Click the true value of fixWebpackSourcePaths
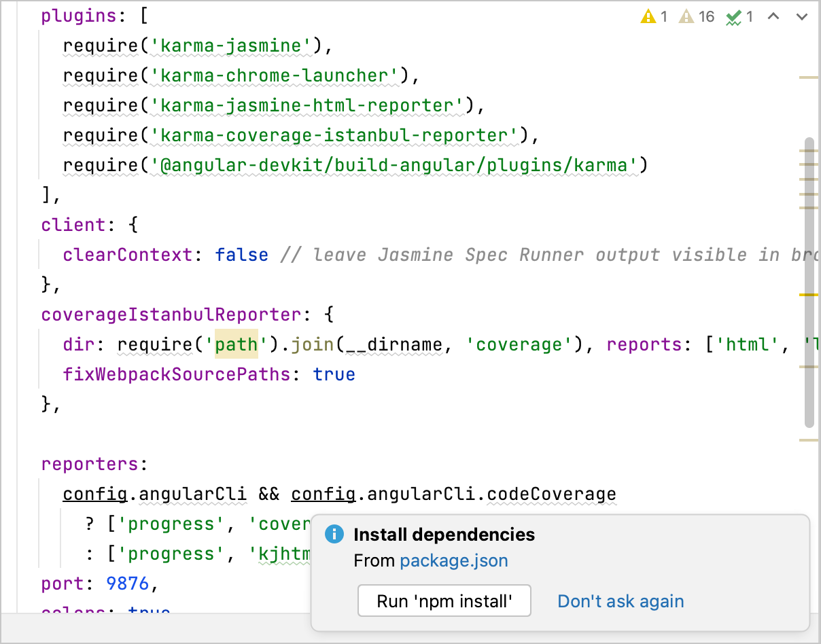821x644 pixels. 334,374
